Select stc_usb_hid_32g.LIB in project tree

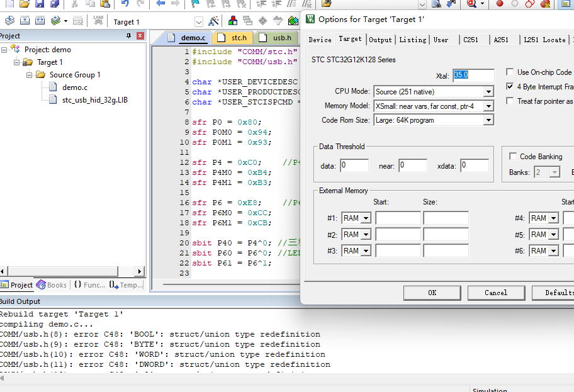[x=94, y=100]
